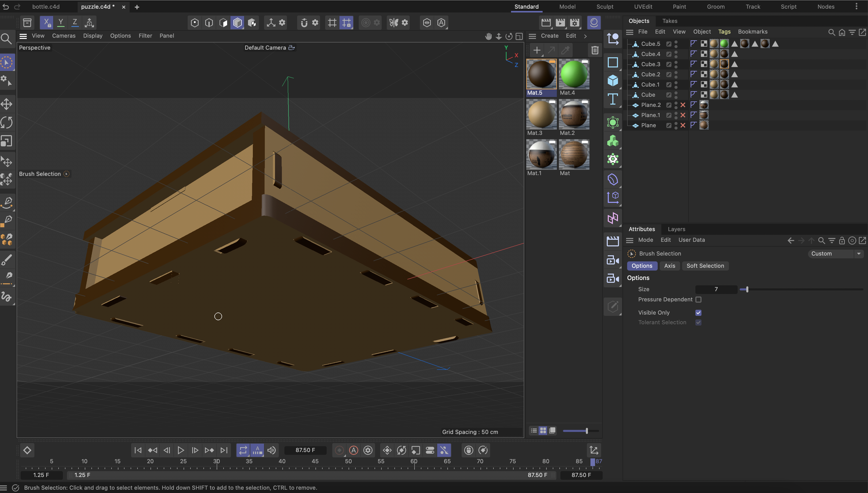Select the Rotate tool
The image size is (868, 493).
click(x=7, y=122)
